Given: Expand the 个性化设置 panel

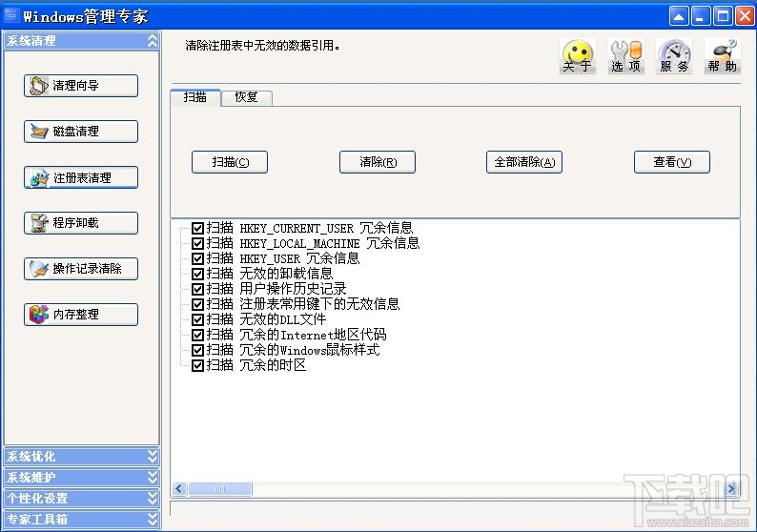Looking at the screenshot, I should click(x=81, y=499).
